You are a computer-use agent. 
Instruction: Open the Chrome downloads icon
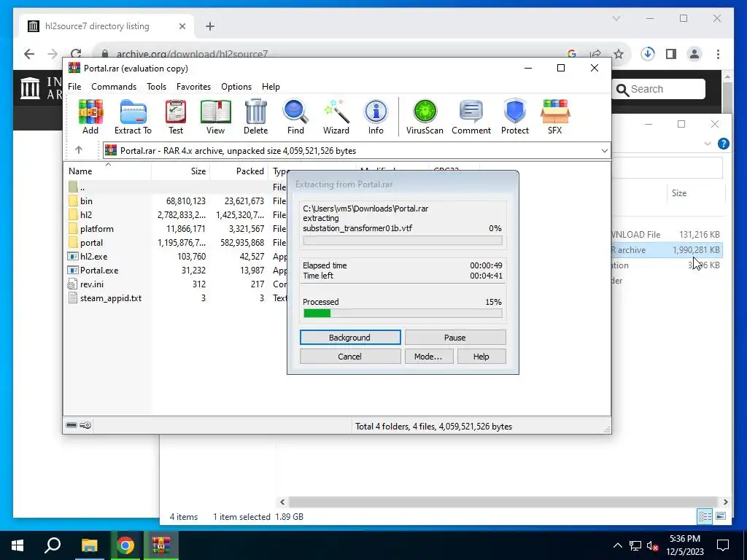648,54
